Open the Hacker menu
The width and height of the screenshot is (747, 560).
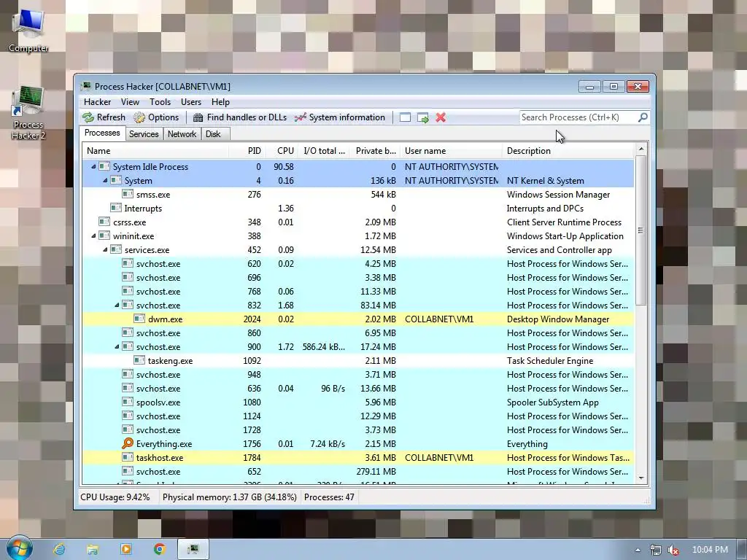pos(97,102)
